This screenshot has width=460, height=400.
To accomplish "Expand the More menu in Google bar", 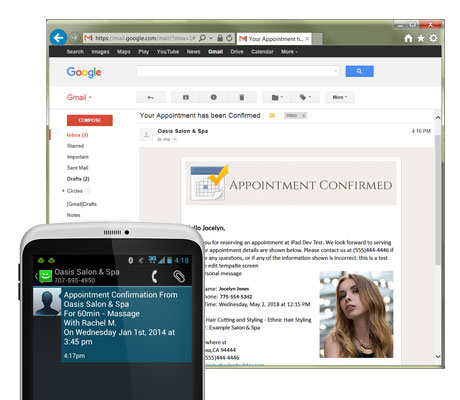I will (289, 52).
